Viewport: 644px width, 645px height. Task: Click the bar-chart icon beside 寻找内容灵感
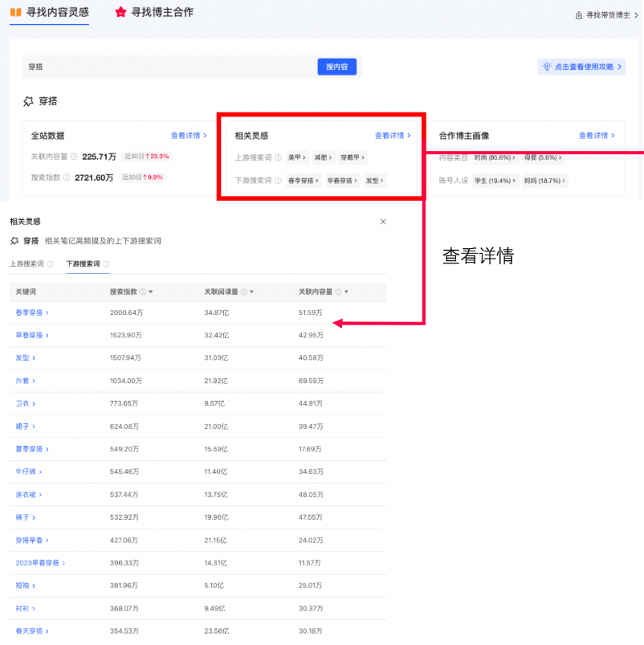pyautogui.click(x=15, y=13)
